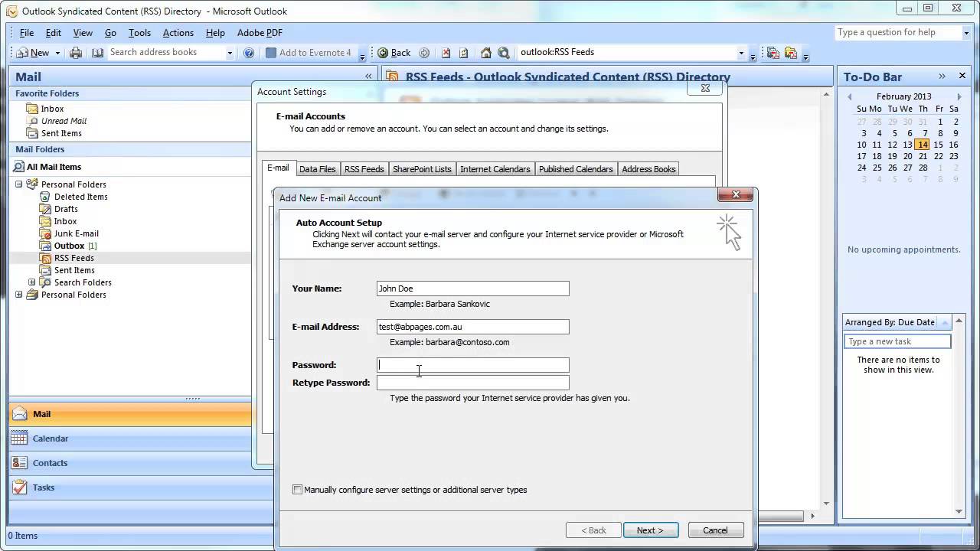
Task: Expand the Search Folders node
Action: click(32, 282)
